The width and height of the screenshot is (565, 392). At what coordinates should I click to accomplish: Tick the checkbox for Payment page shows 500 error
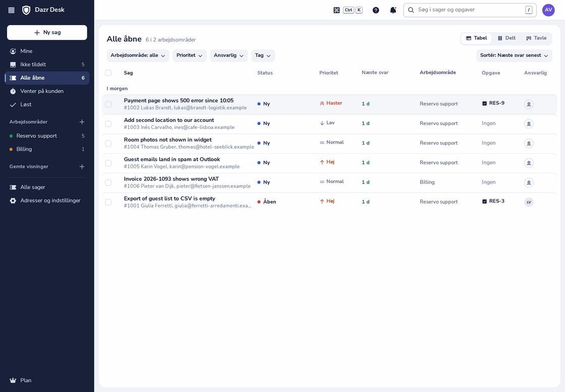coord(108,104)
